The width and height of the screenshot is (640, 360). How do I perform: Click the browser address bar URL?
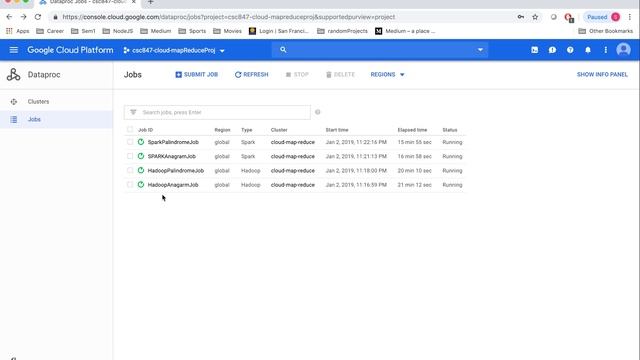[x=229, y=17]
